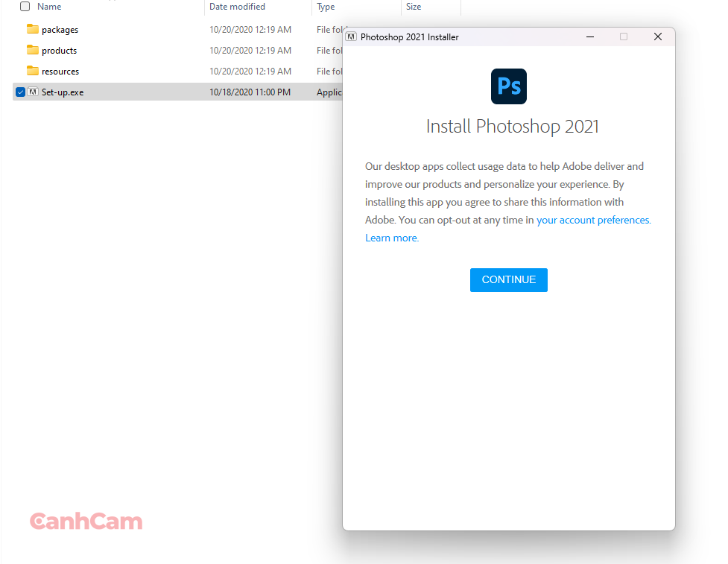Toggle the select-all checkbox beside Name

click(x=25, y=7)
